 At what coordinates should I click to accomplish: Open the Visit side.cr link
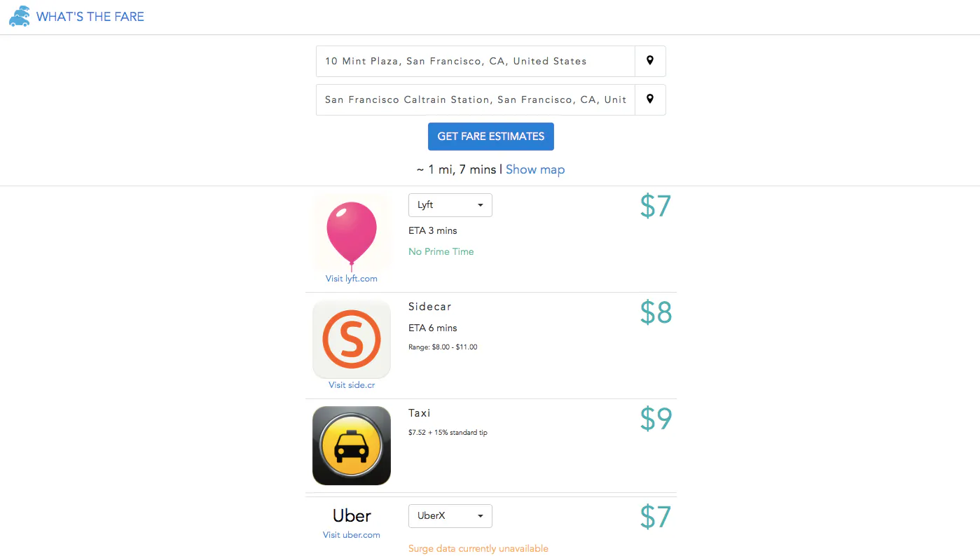(x=352, y=385)
